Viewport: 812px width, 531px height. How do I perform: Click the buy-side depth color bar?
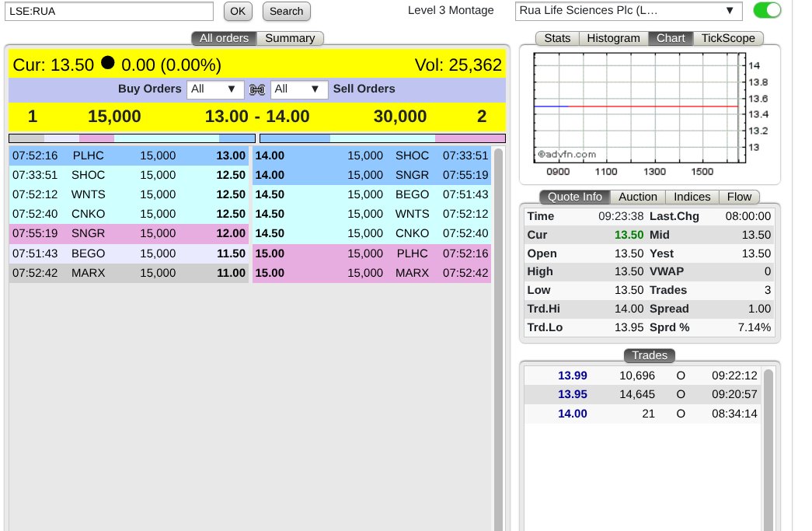tap(132, 138)
